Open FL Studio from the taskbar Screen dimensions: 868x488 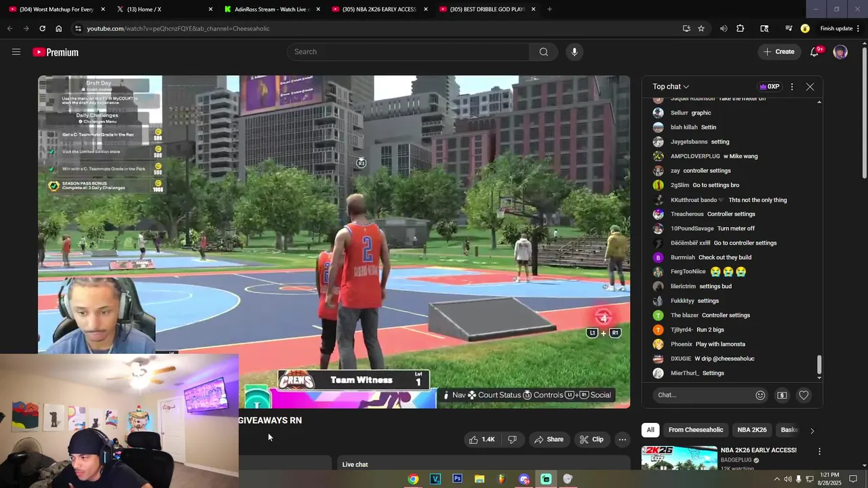point(501,479)
